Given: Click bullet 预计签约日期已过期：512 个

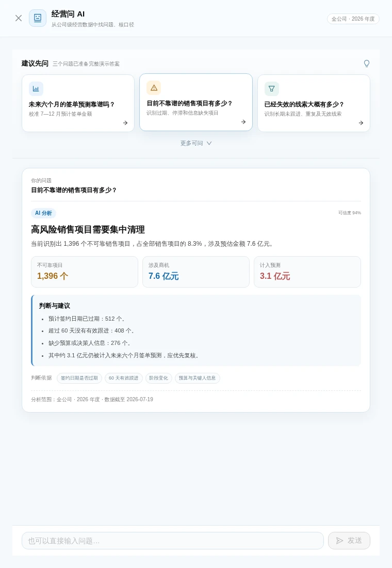Looking at the screenshot, I should tap(87, 319).
